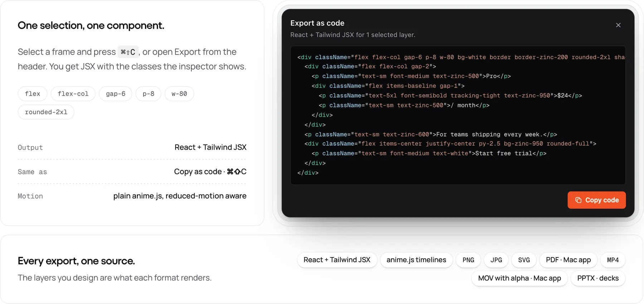644x304 pixels.
Task: Click the code line with 'bg-zinc-950 rounded-full'
Action: [x=450, y=144]
